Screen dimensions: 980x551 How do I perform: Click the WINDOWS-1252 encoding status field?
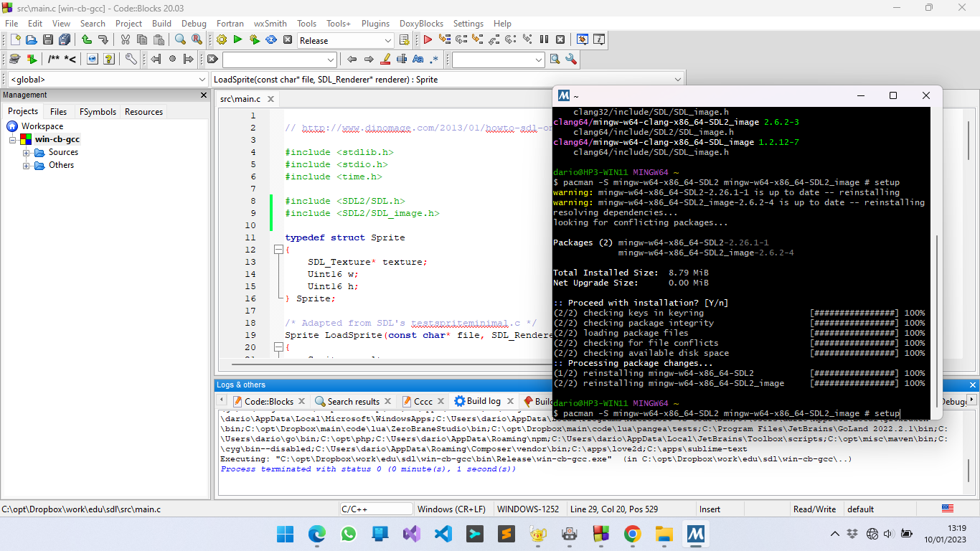(x=527, y=509)
